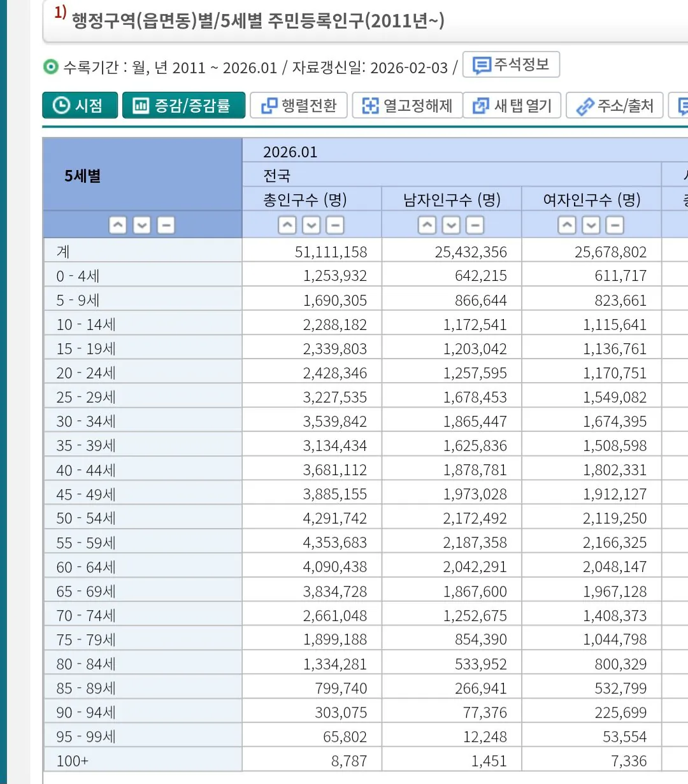Sort 5세별 column ascending with up arrow
688x784 pixels.
click(118, 225)
